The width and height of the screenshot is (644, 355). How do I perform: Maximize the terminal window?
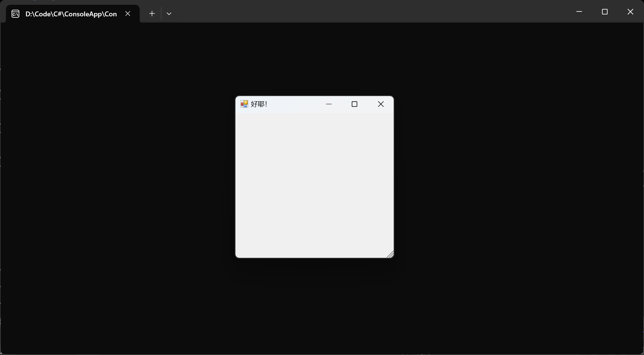(605, 12)
